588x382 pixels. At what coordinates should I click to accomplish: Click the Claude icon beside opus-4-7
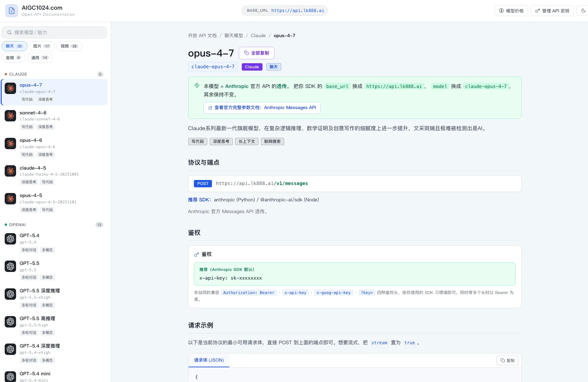[x=10, y=88]
